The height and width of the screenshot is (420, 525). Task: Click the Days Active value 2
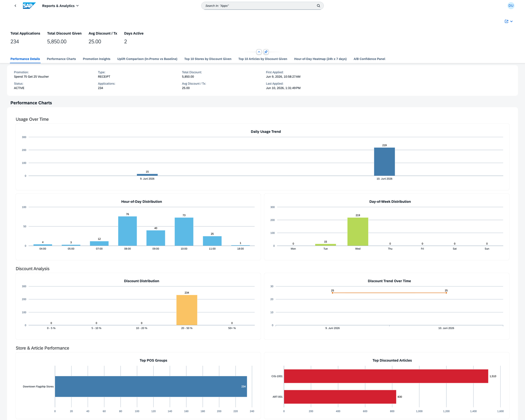(126, 42)
